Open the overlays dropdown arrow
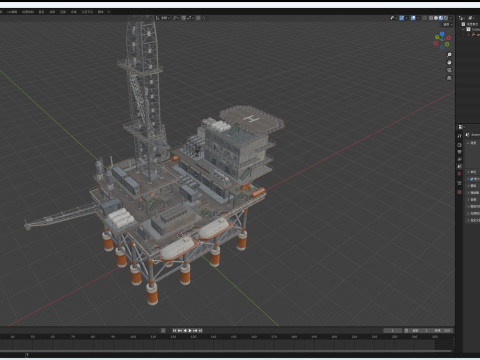 pos(418,18)
